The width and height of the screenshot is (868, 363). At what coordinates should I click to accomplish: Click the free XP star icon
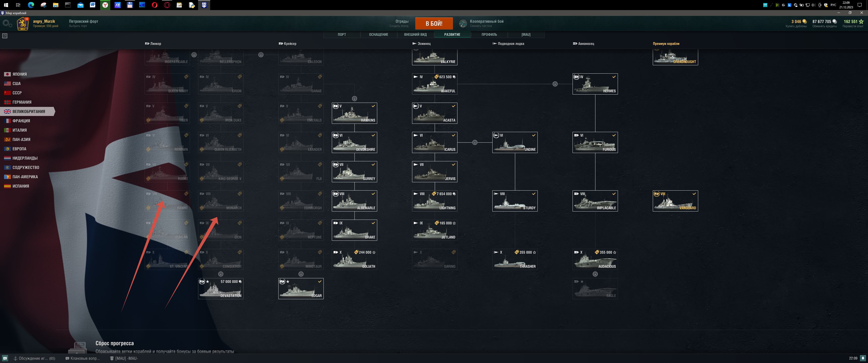[861, 21]
